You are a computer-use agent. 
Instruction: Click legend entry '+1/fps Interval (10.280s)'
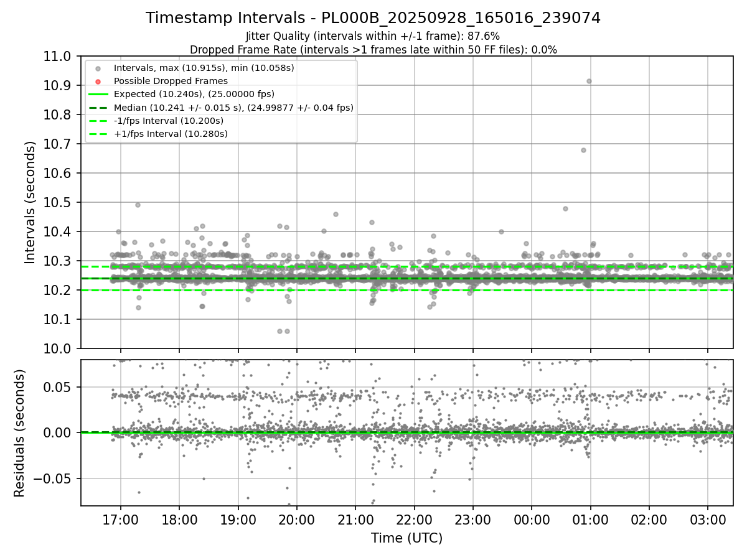171,134
